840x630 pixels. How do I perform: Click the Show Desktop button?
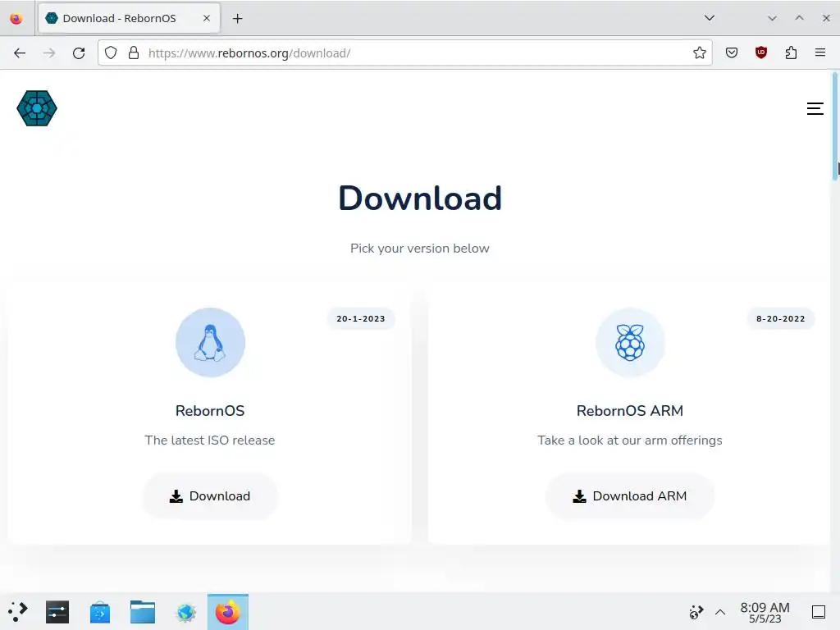click(819, 612)
